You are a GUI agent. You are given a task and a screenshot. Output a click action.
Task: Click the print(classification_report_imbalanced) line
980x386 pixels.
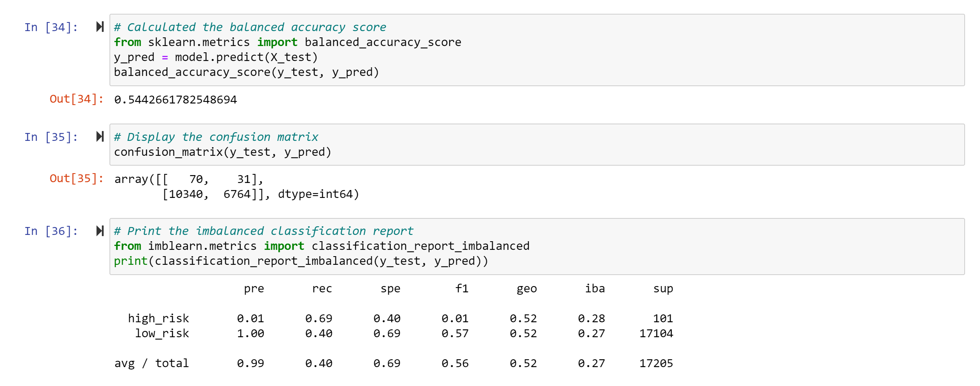click(x=300, y=260)
